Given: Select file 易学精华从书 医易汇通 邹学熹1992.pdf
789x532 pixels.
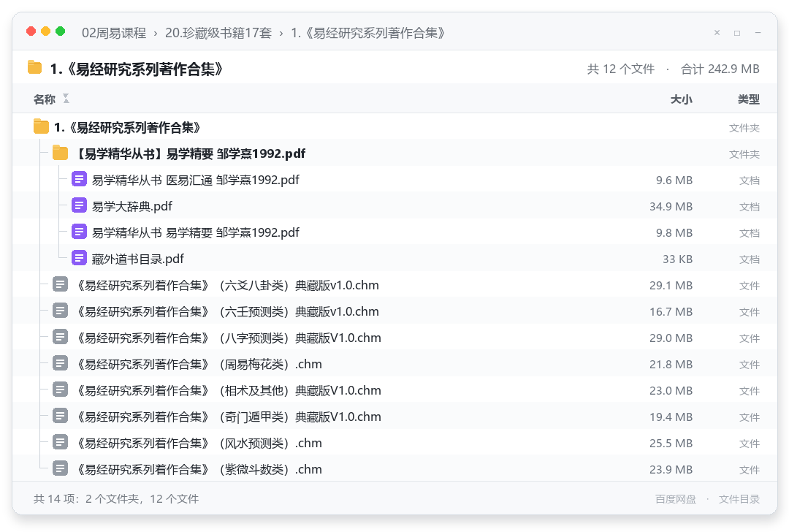Looking at the screenshot, I should coord(394,180).
